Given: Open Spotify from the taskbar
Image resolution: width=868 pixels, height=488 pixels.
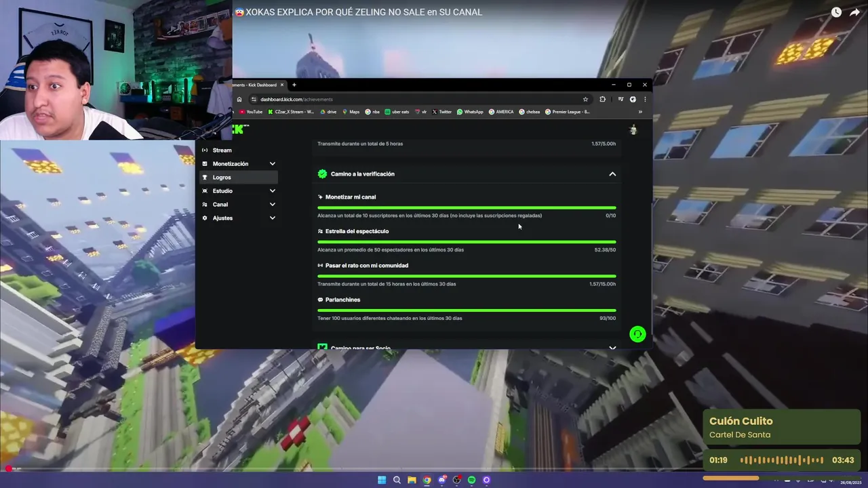Looking at the screenshot, I should tap(471, 480).
